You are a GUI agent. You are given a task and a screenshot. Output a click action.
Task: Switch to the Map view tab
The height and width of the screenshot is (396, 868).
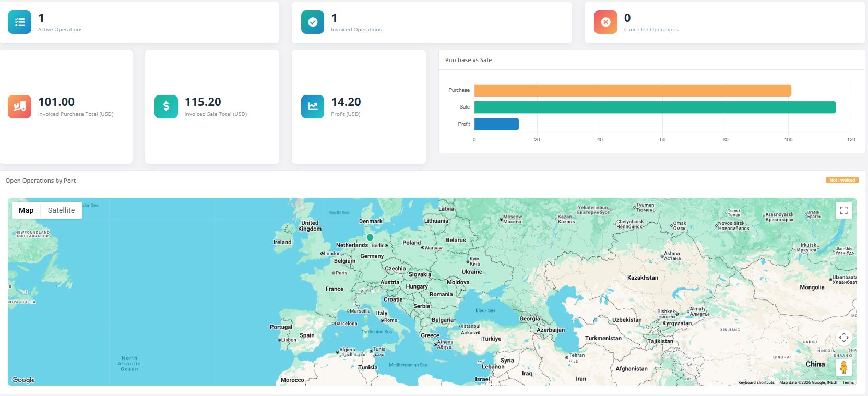(26, 210)
